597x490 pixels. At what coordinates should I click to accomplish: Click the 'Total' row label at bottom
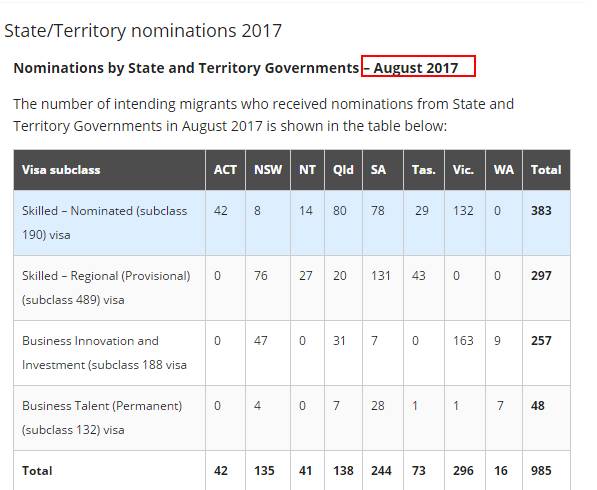37,471
